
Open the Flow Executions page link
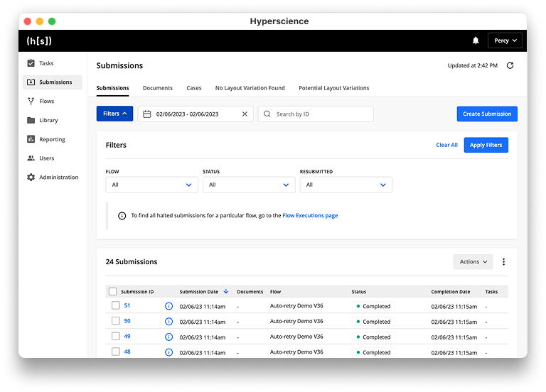(310, 216)
